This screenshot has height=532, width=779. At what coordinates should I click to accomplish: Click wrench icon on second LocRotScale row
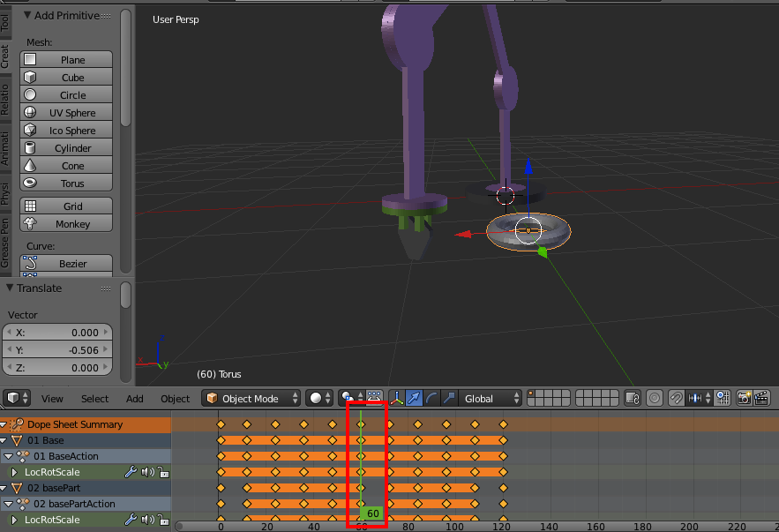131,520
